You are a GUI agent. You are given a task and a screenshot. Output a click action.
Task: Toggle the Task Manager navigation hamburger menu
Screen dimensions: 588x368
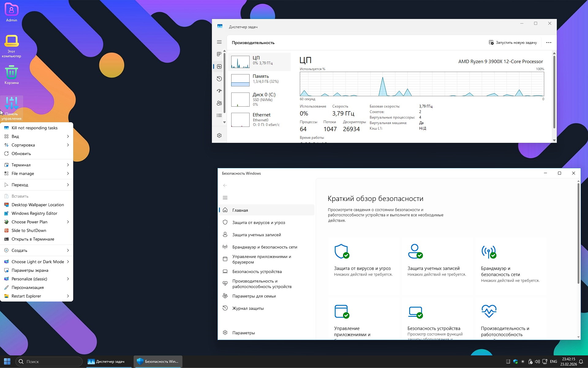click(x=219, y=42)
